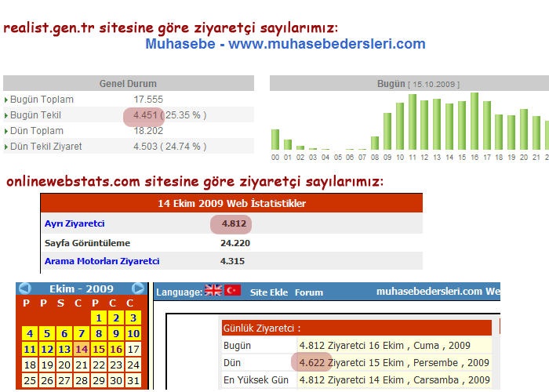
Task: Click the tallest bar at hour 16
Action: (x=474, y=122)
